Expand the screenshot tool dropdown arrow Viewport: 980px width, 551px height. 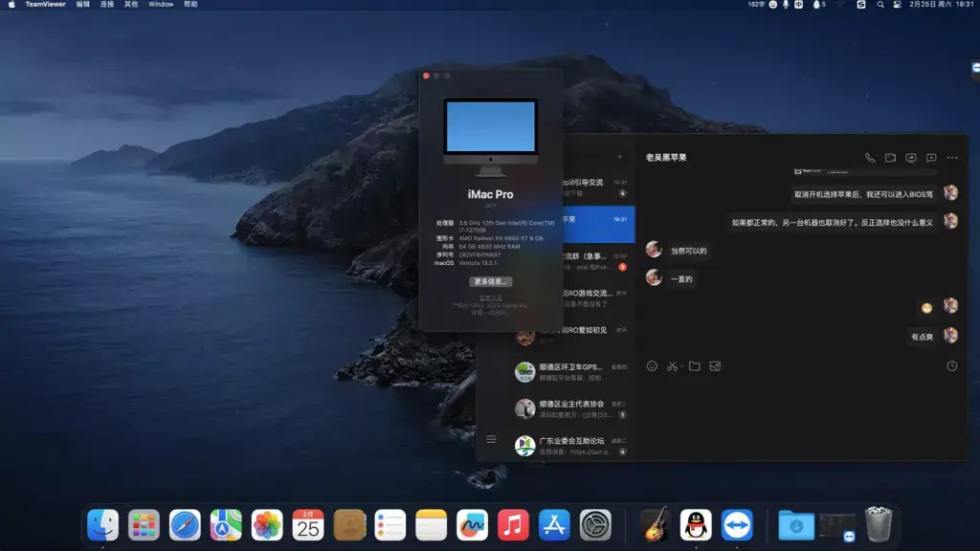(x=681, y=366)
